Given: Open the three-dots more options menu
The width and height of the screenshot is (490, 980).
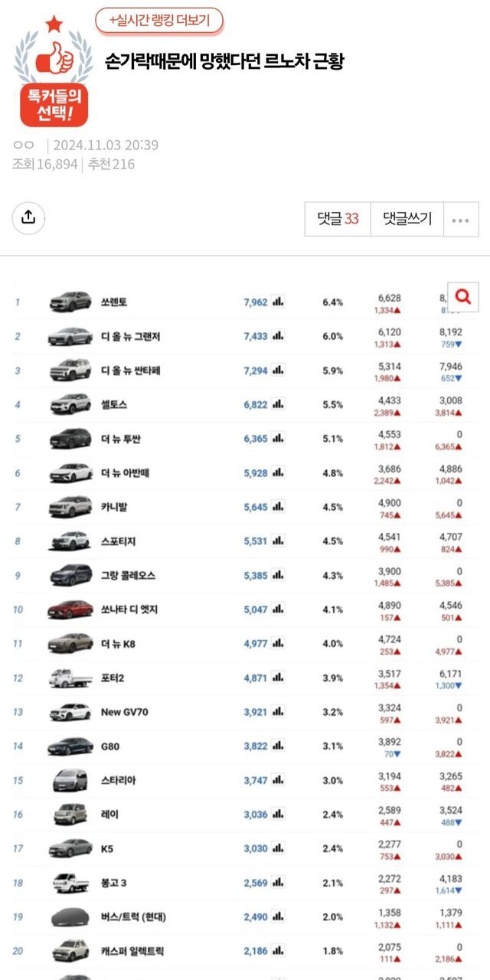Looking at the screenshot, I should pos(460,220).
